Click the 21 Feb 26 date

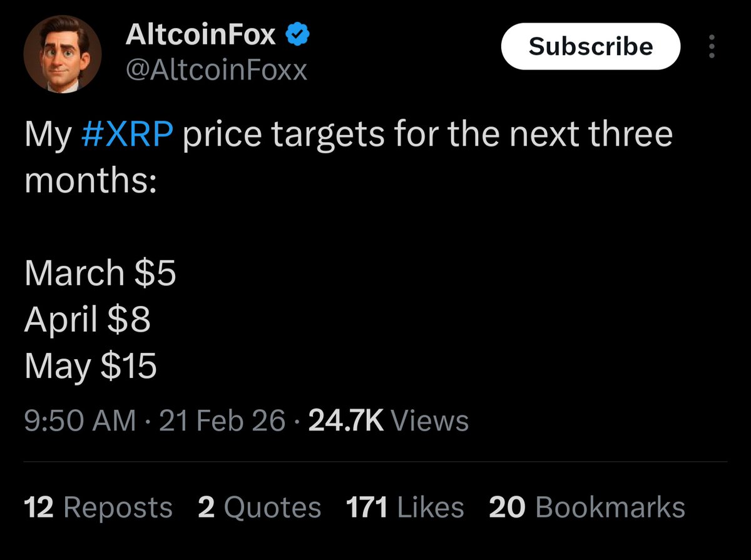(x=222, y=420)
